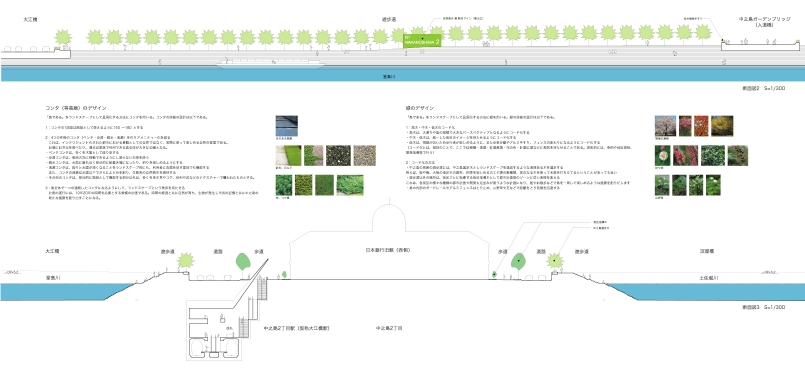
Task: Pick the blue river band in top section
Action: click(402, 74)
